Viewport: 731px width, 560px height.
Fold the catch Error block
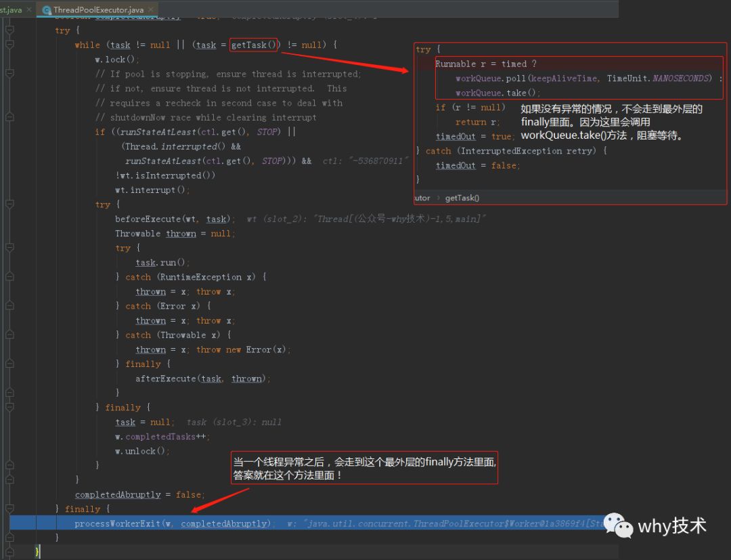(9, 305)
